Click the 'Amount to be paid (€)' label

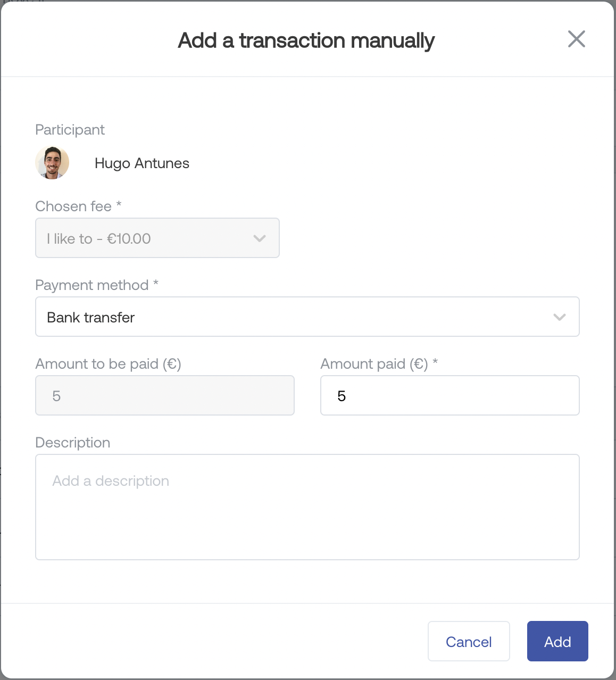[x=108, y=364]
